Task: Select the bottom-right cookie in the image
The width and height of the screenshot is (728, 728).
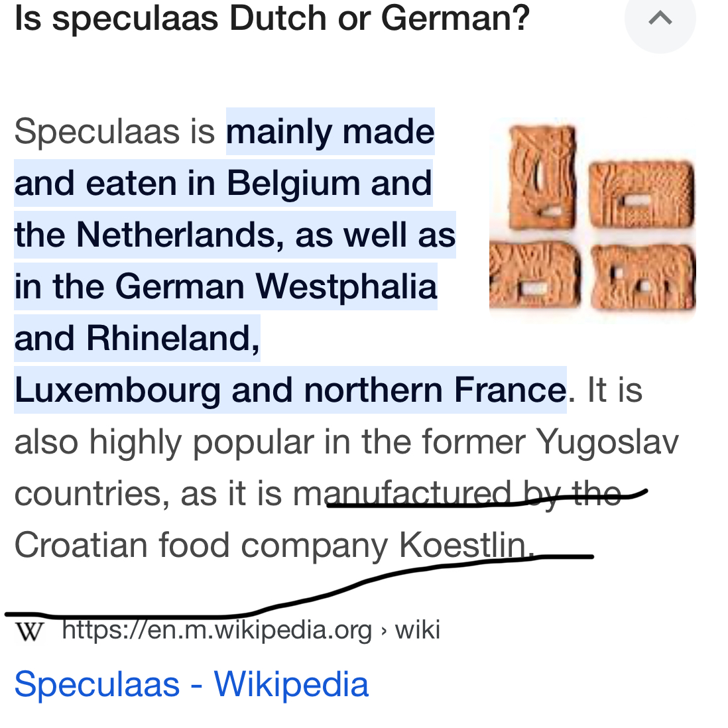Action: 643,276
